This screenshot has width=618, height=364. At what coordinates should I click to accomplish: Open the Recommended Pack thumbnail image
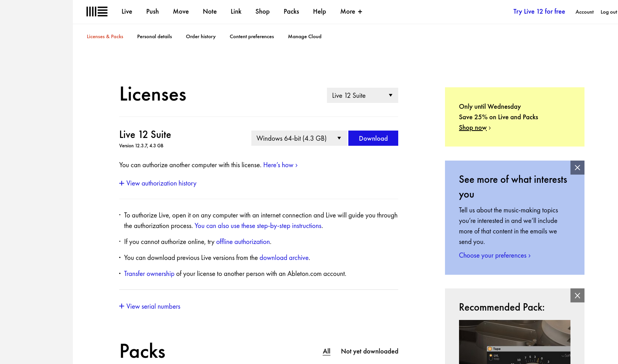[514, 342]
